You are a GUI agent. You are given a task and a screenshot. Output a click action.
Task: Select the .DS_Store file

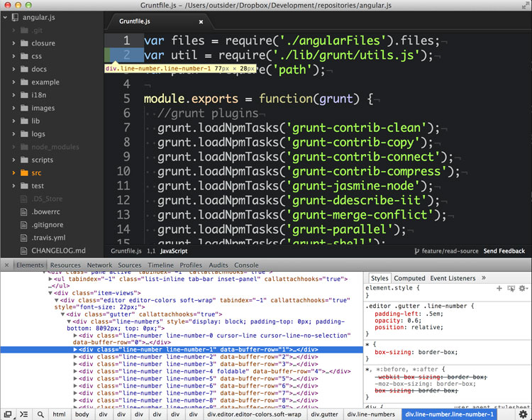[x=47, y=199]
